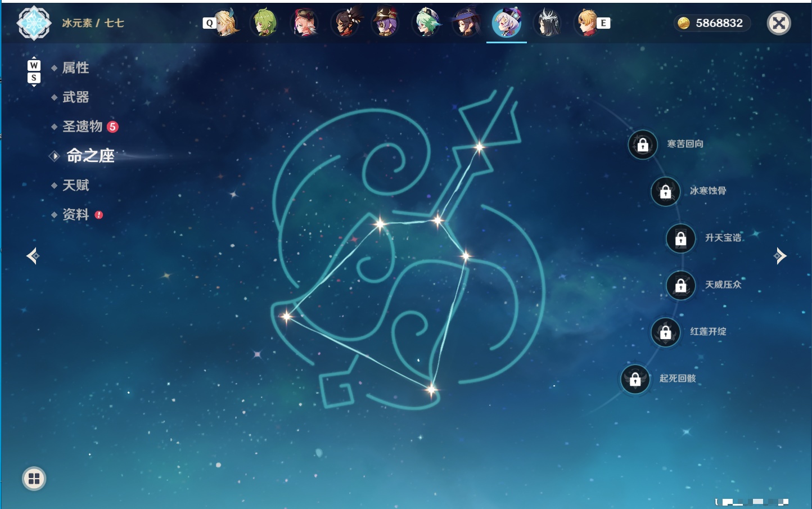Select the character portrait next to E key
This screenshot has height=509, width=812.
pyautogui.click(x=587, y=23)
